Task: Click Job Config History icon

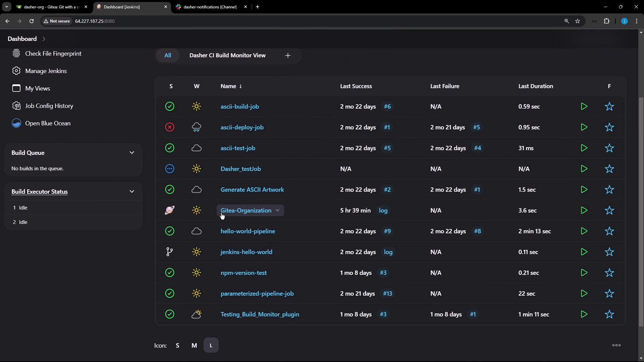Action: click(x=16, y=106)
